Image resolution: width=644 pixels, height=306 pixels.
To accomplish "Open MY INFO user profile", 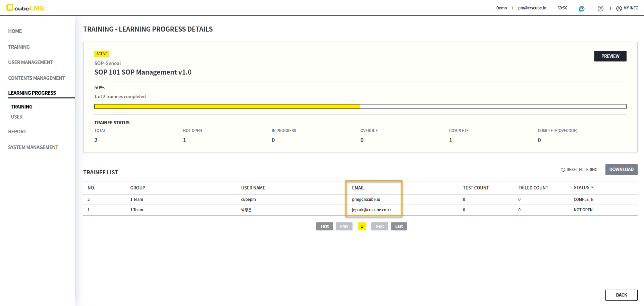I will (627, 8).
